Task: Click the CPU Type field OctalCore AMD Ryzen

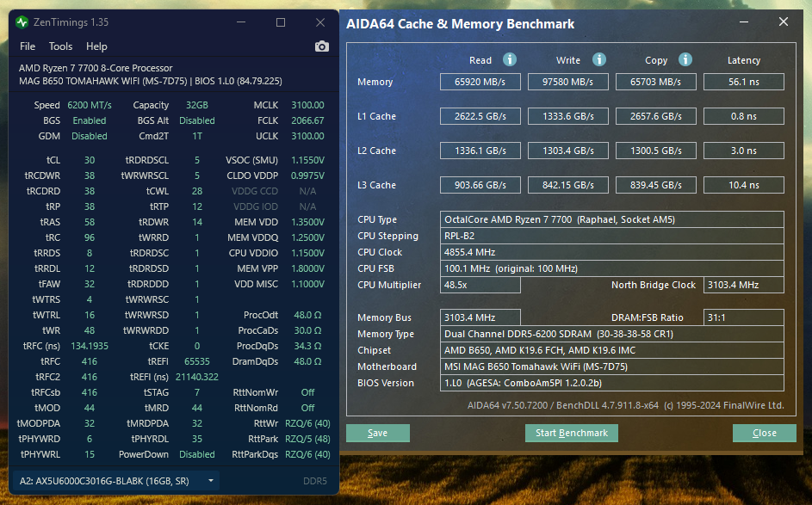Action: pos(611,219)
